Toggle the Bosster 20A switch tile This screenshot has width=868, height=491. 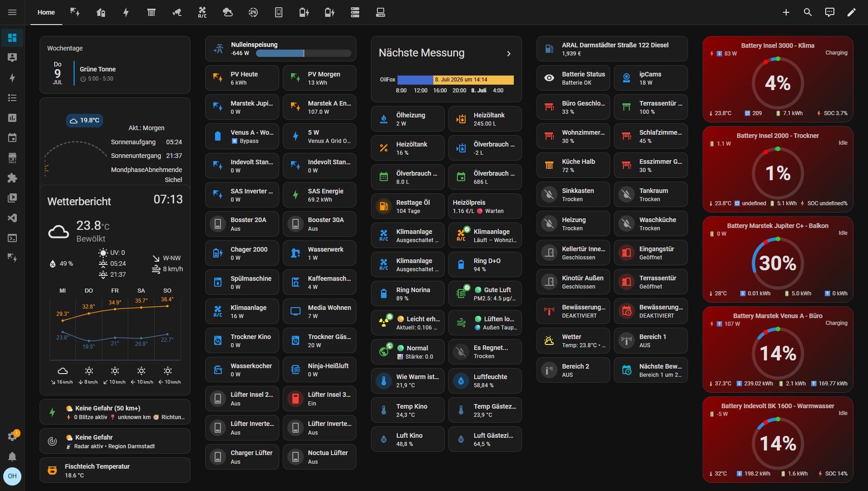coord(242,224)
